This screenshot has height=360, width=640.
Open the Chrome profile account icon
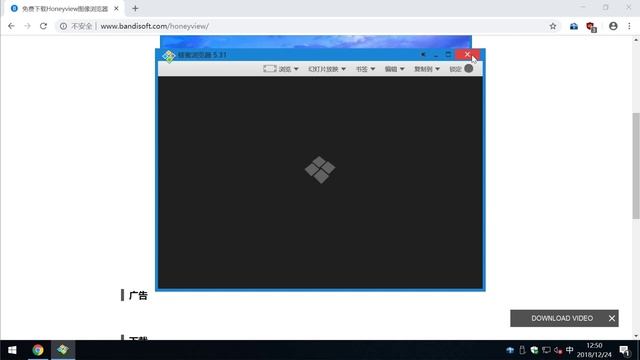coord(613,26)
